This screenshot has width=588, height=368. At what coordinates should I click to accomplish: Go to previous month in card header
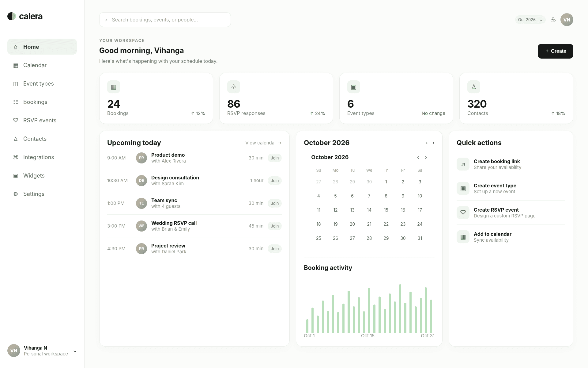click(427, 143)
